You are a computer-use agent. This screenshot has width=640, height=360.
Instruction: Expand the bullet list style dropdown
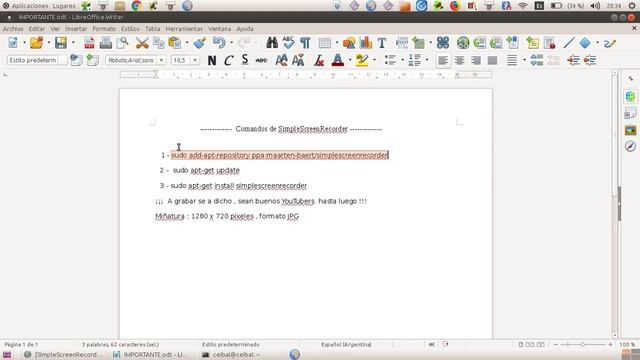[x=402, y=60]
